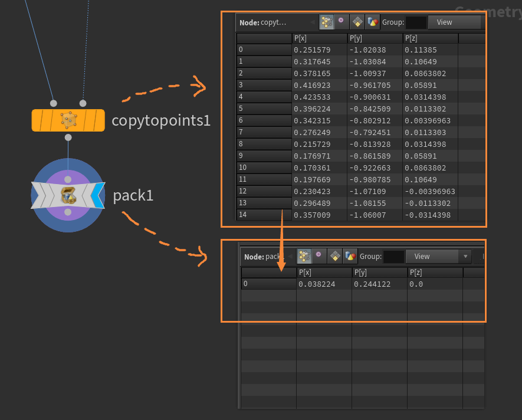Select value 0.0 in pack table
Image resolution: width=522 pixels, height=420 pixels.
(416, 284)
